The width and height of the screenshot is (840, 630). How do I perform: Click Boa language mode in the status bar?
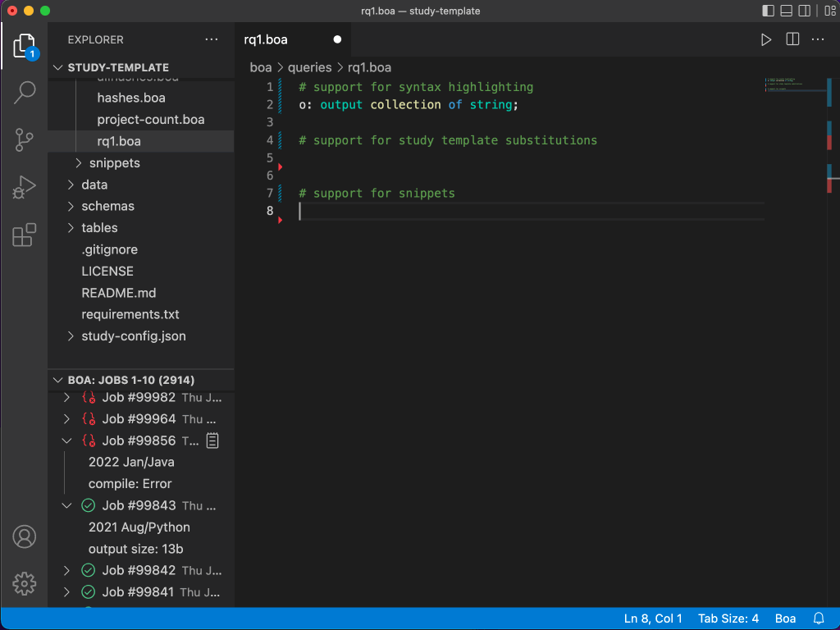[x=785, y=618]
